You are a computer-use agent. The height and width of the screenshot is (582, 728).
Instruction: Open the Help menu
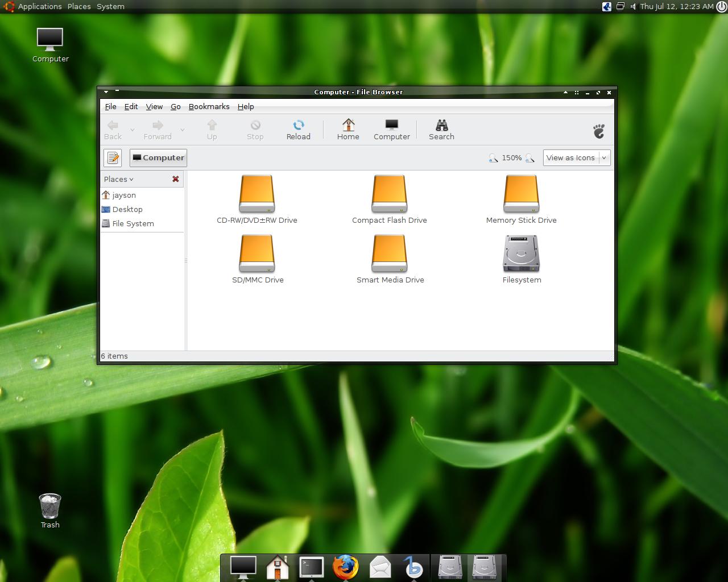pos(246,106)
